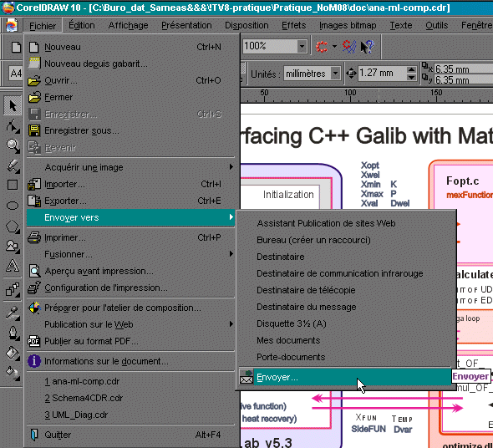Click the info icon for document information

(x=34, y=361)
